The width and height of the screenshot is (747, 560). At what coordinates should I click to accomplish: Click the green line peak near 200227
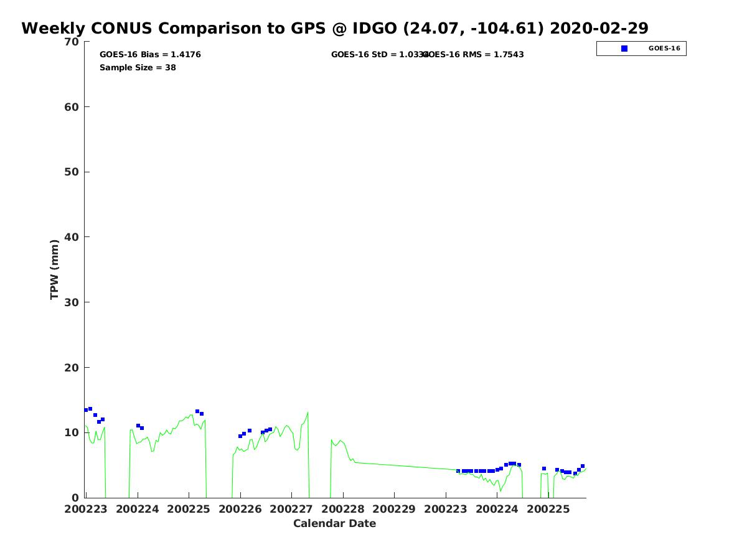pos(308,413)
